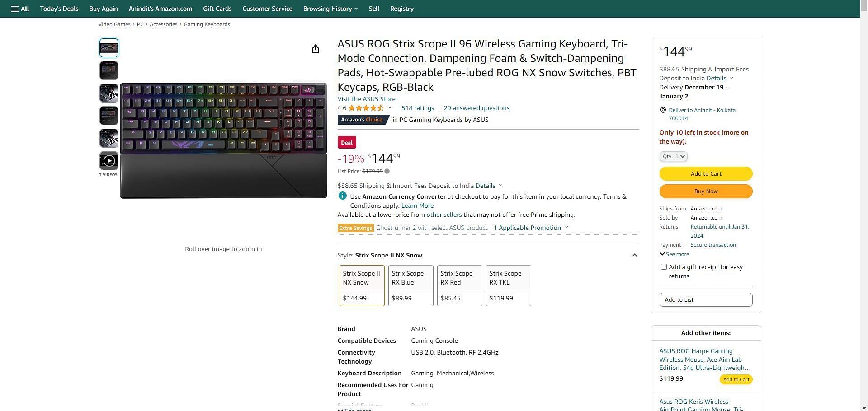The height and width of the screenshot is (411, 868).
Task: Select the second keyboard image thumbnail
Action: click(x=109, y=70)
